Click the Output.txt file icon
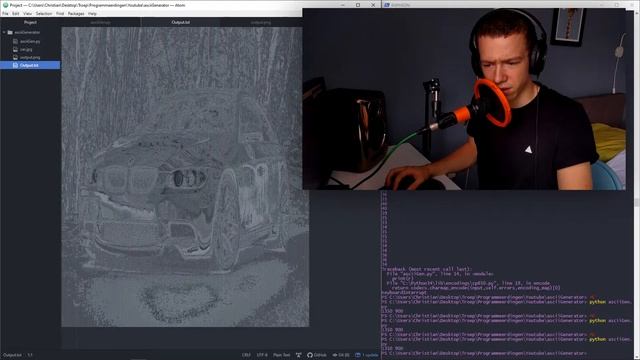This screenshot has width=640, height=360. pos(16,65)
